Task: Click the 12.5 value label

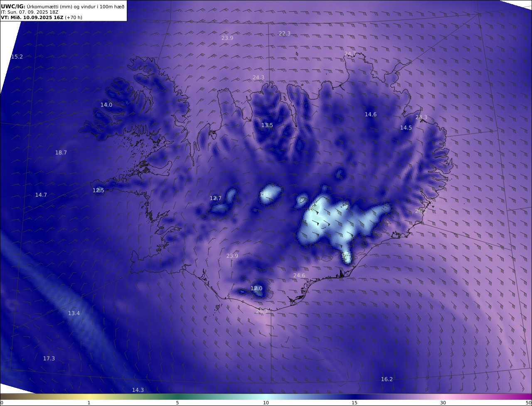Action: [99, 190]
